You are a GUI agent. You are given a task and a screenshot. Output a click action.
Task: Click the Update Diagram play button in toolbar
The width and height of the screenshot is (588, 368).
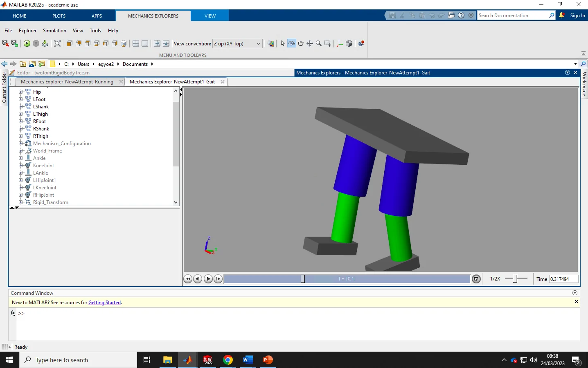pos(27,43)
